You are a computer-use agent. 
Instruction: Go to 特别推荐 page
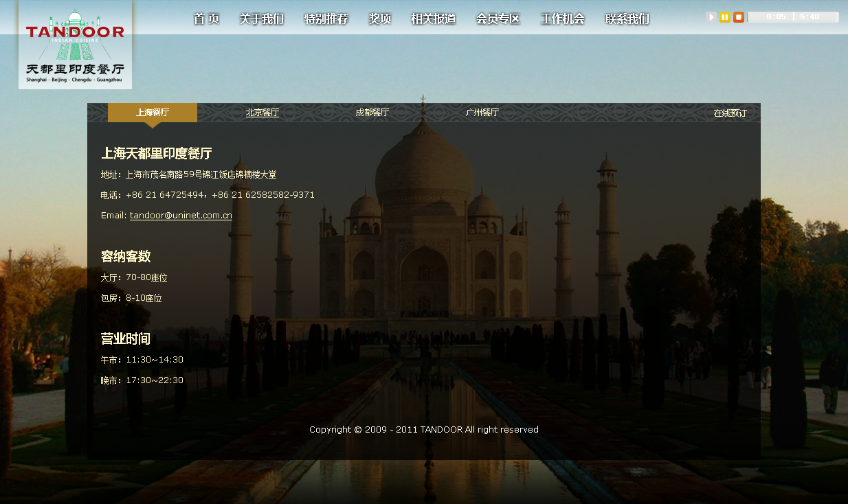(x=326, y=19)
